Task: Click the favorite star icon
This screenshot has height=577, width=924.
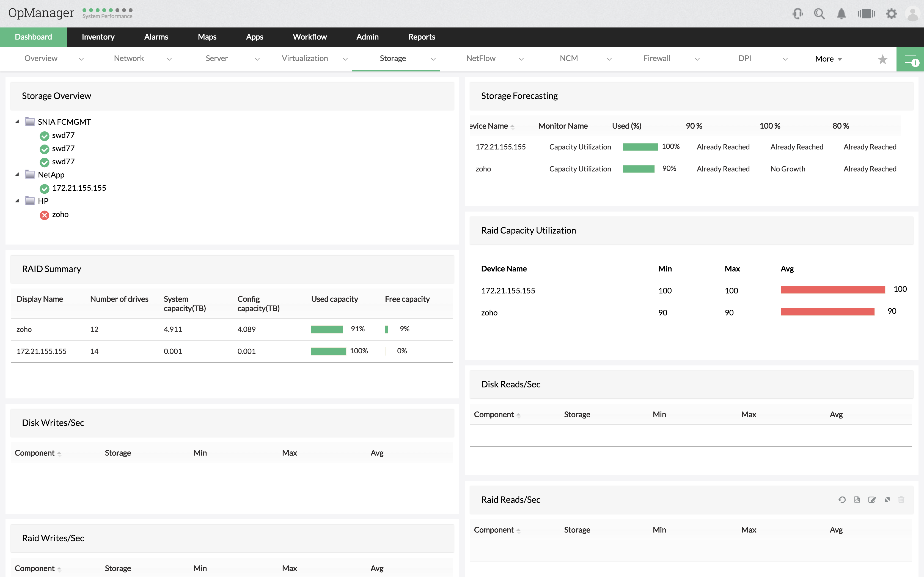Action: click(x=882, y=59)
